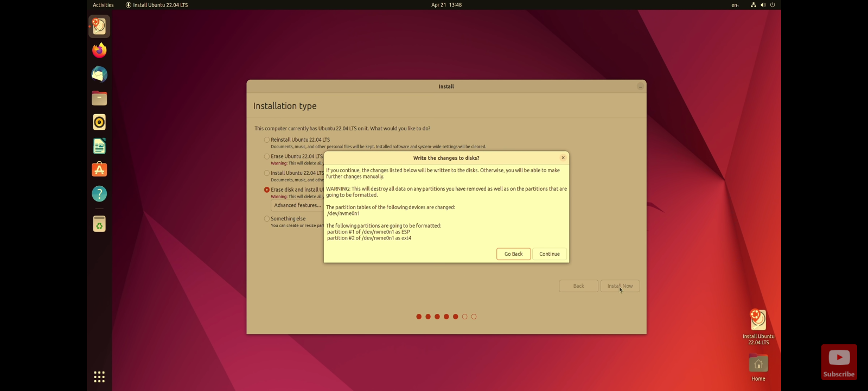Open the network status icon in top bar
The width and height of the screenshot is (868, 391).
coord(753,5)
